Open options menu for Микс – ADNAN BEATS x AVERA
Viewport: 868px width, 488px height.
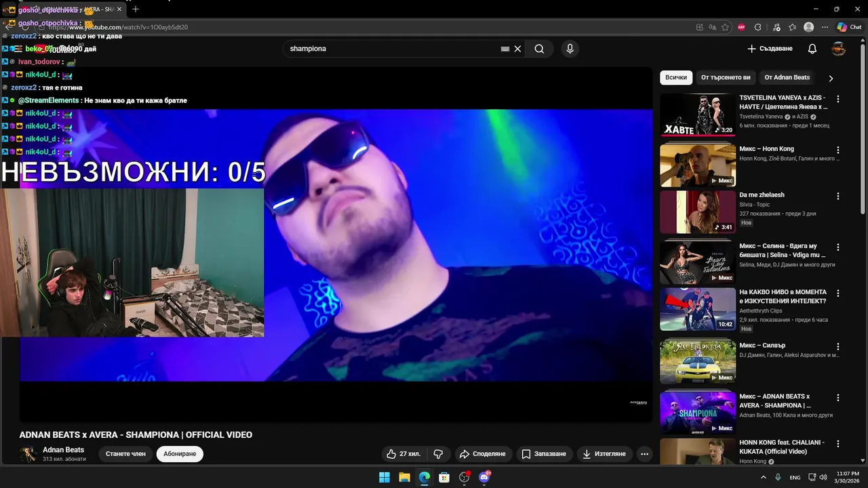(x=838, y=398)
